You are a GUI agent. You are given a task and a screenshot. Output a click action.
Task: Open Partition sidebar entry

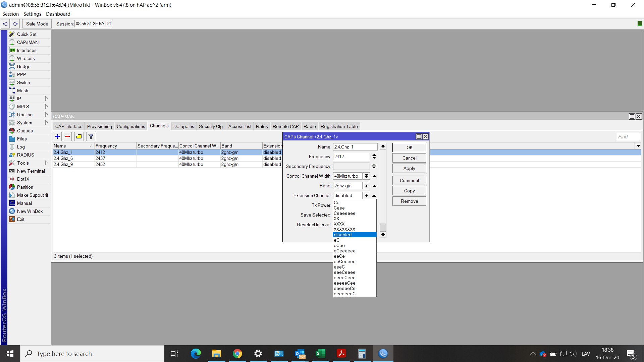pos(25,187)
